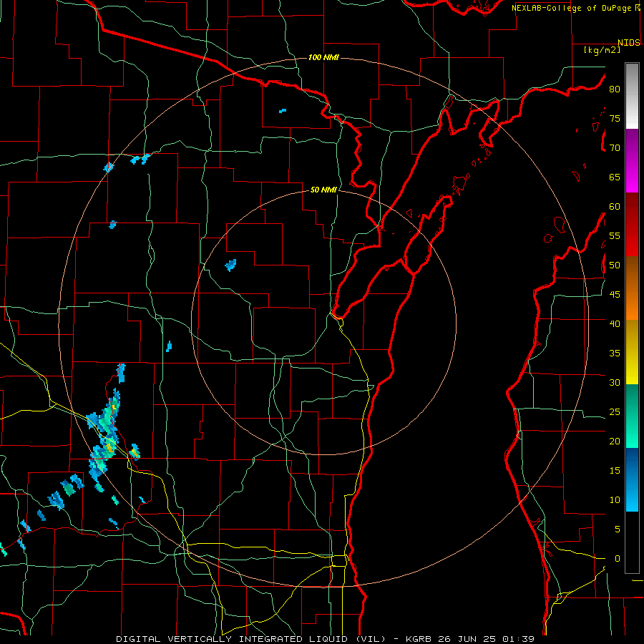Click the small cyan echo north of the 100 NMI label
This screenshot has width=644, height=644.
click(283, 111)
